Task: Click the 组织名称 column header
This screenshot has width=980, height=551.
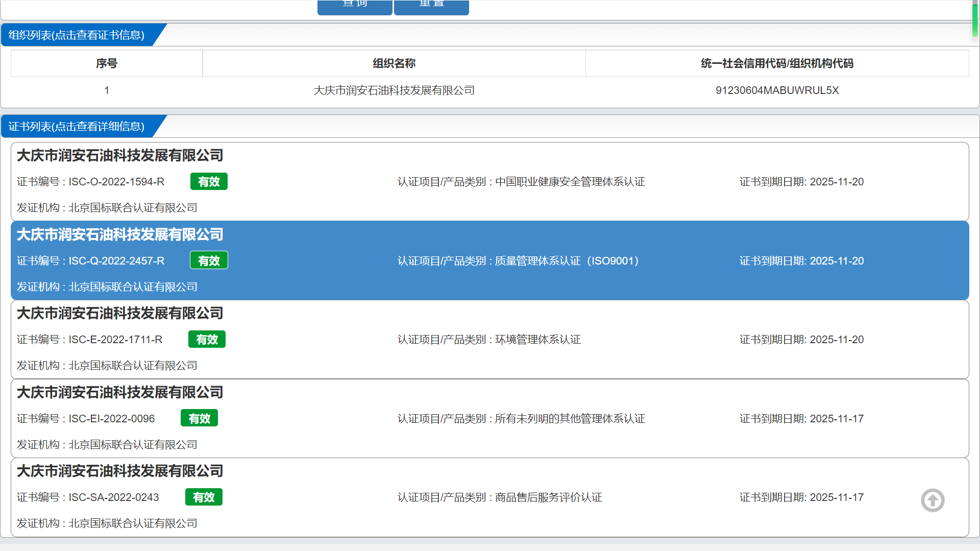Action: [394, 63]
